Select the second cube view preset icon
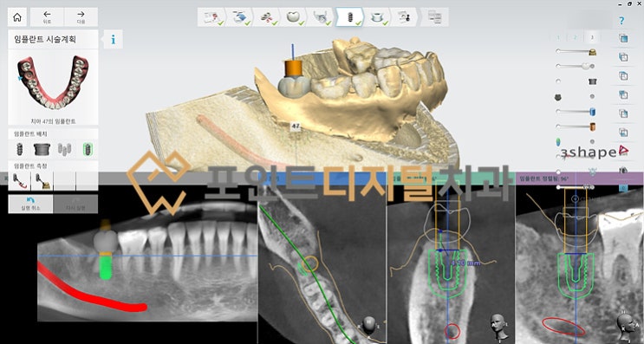The image size is (644, 344). point(623,57)
